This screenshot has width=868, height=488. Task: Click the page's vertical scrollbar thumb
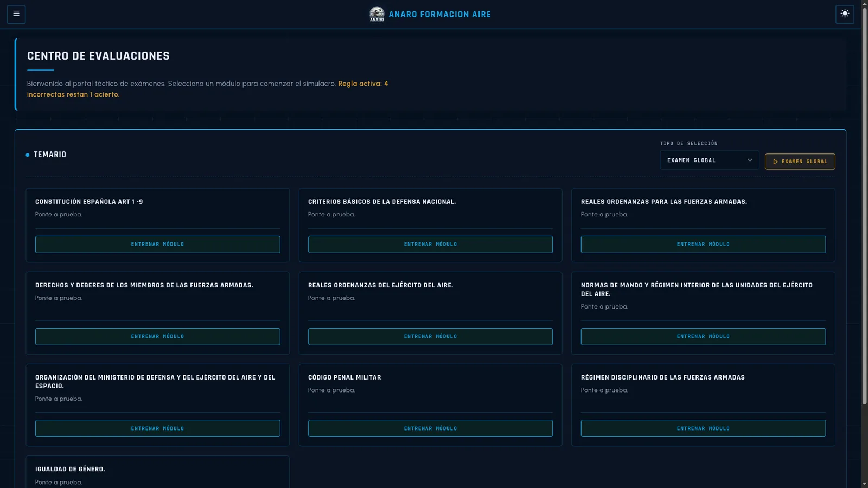(x=865, y=206)
